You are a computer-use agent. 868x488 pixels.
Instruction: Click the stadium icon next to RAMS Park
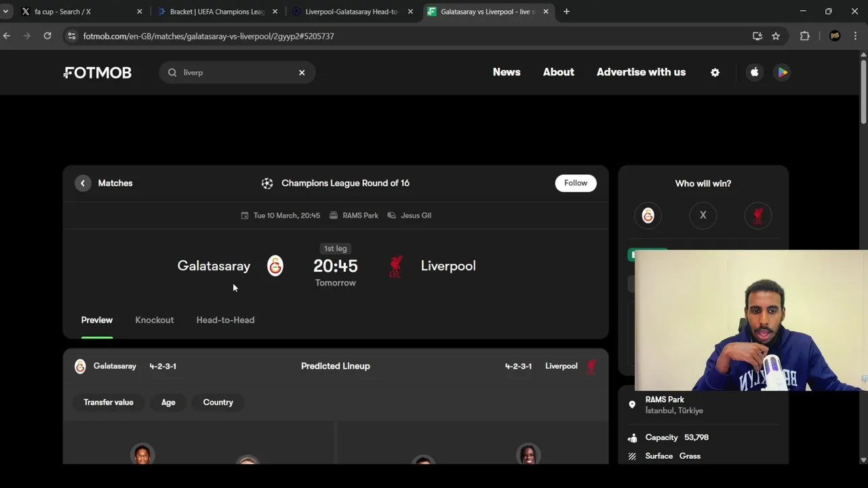click(334, 216)
